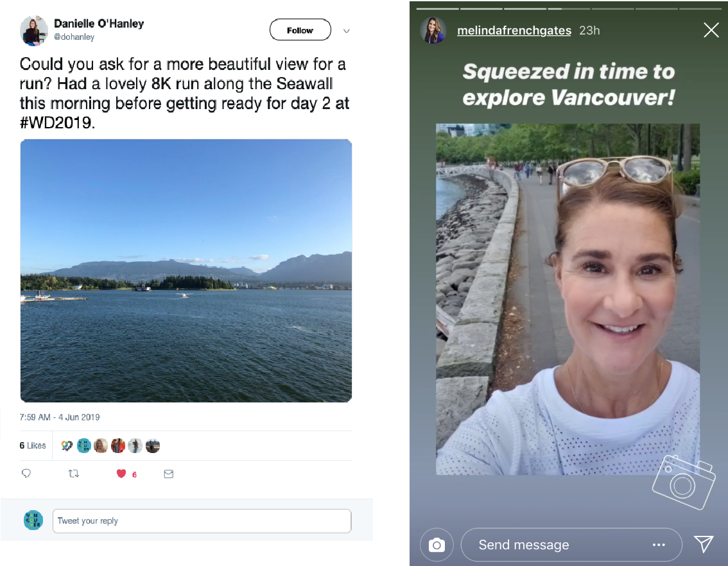The image size is (728, 566).
Task: Follow Danielle O'Hanley
Action: tap(300, 30)
